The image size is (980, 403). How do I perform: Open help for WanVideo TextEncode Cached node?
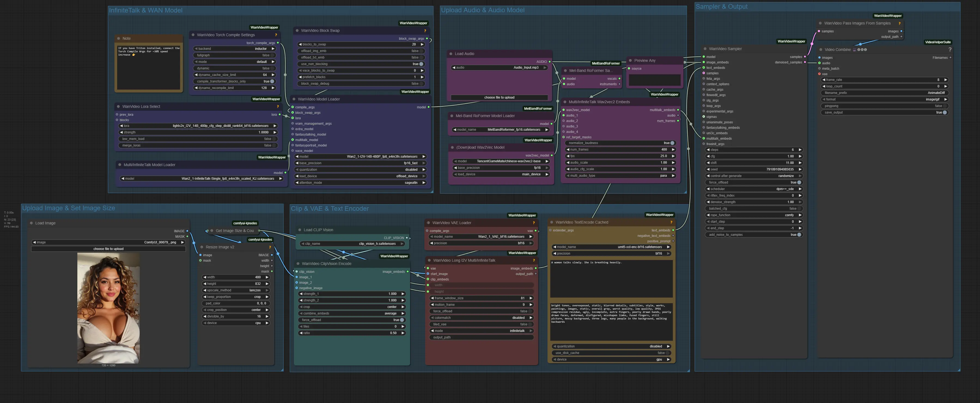click(x=671, y=222)
